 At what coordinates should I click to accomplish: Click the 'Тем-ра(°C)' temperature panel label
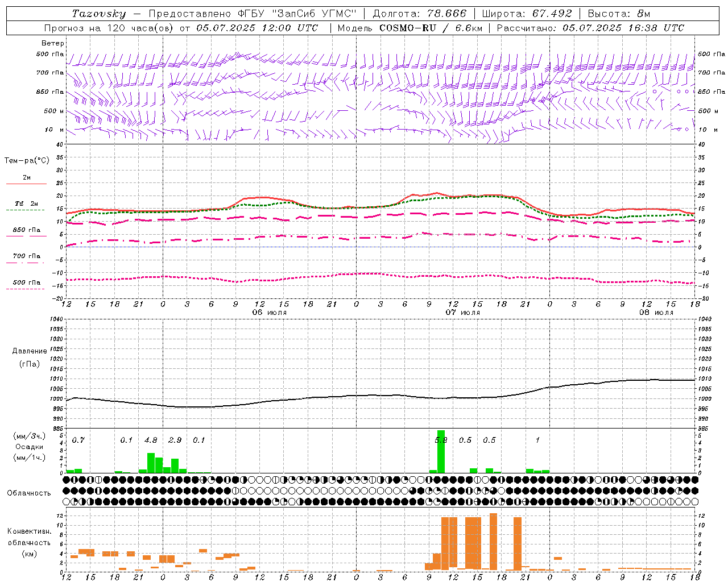pyautogui.click(x=27, y=161)
